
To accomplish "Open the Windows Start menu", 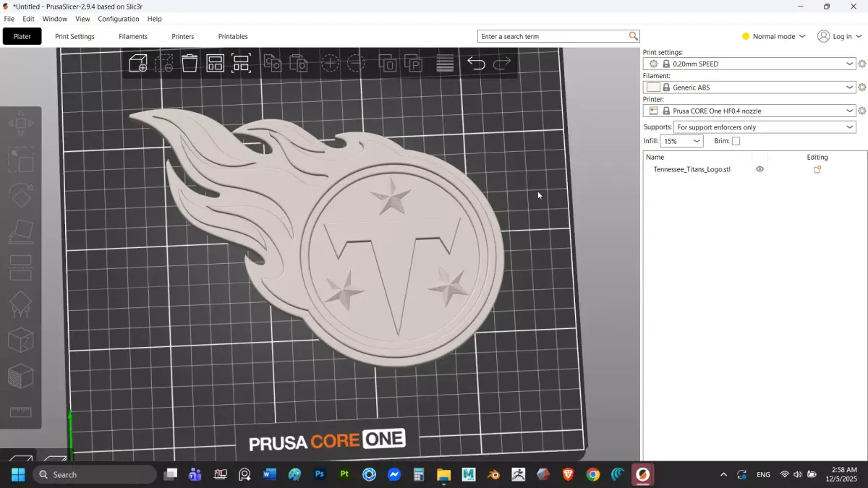I will point(18,474).
